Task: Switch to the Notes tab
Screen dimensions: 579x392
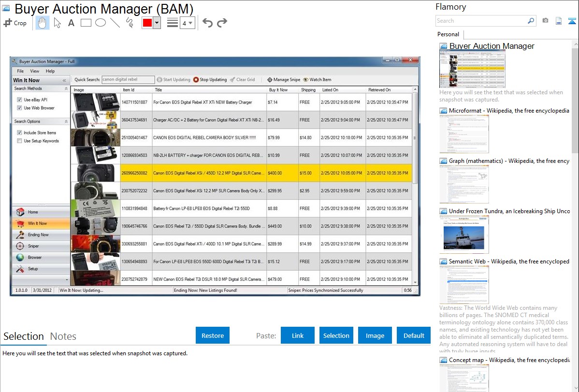Action: pyautogui.click(x=63, y=336)
